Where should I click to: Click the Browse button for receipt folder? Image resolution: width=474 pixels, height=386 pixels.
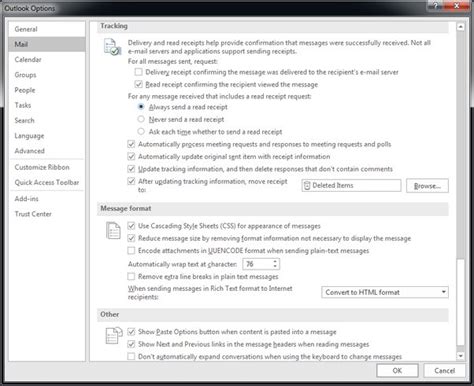pos(427,186)
